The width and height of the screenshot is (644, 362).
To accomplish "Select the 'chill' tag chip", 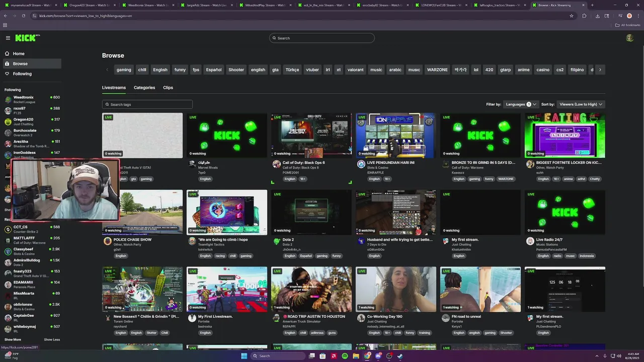I will click(x=142, y=70).
